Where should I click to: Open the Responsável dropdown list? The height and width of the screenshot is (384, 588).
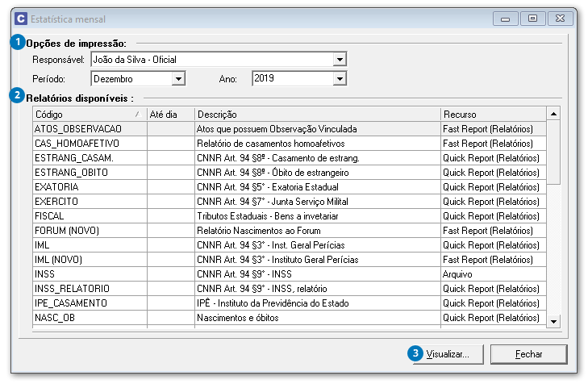pos(340,60)
